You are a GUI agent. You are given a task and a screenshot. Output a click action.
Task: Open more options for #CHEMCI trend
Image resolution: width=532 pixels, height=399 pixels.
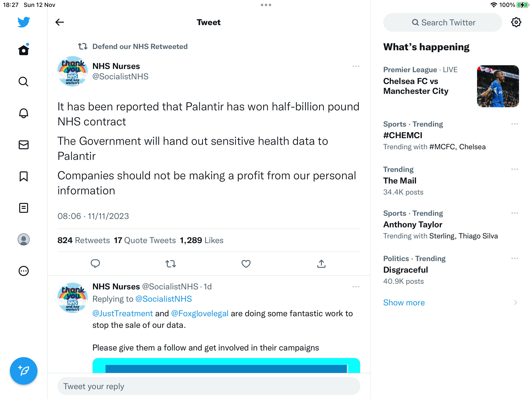(515, 124)
